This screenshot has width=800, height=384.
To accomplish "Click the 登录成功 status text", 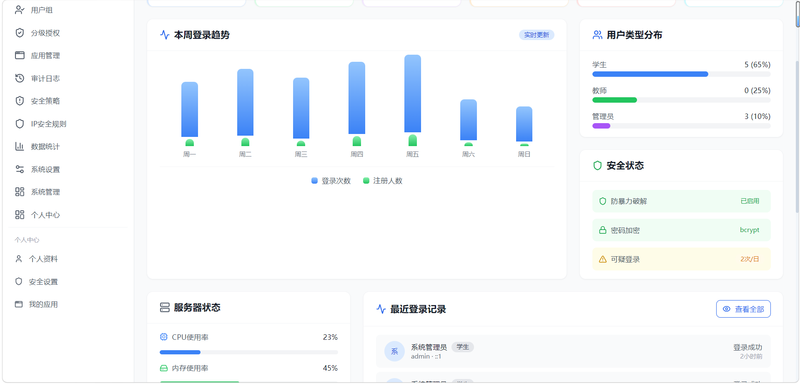I will (748, 347).
